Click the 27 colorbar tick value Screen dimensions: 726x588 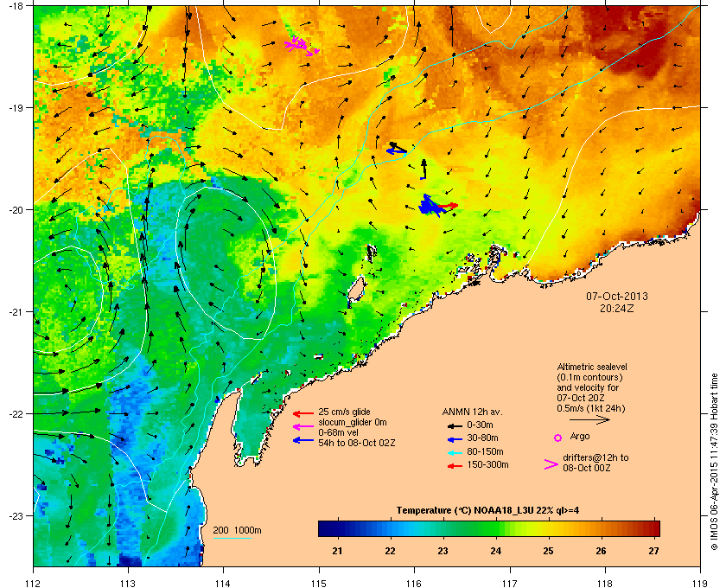(x=653, y=551)
